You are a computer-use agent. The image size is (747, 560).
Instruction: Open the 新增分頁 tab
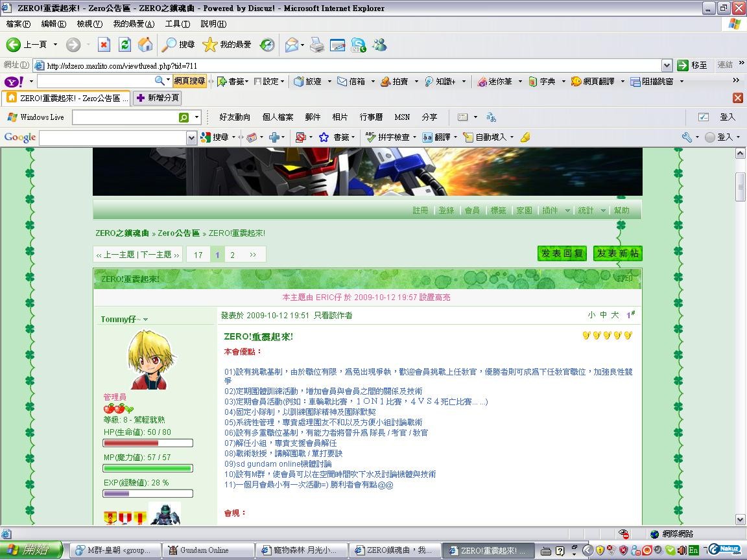click(x=157, y=98)
